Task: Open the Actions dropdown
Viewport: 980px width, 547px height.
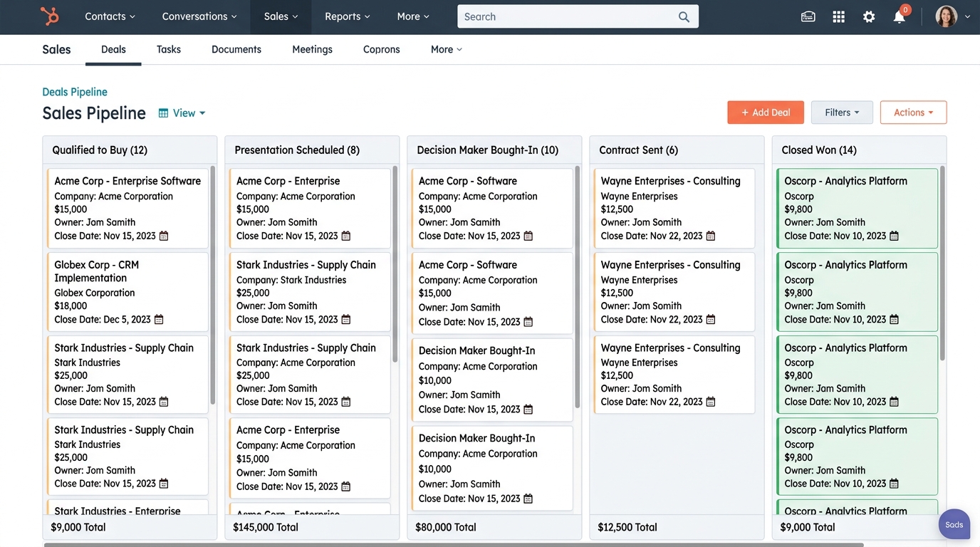Action: [913, 113]
